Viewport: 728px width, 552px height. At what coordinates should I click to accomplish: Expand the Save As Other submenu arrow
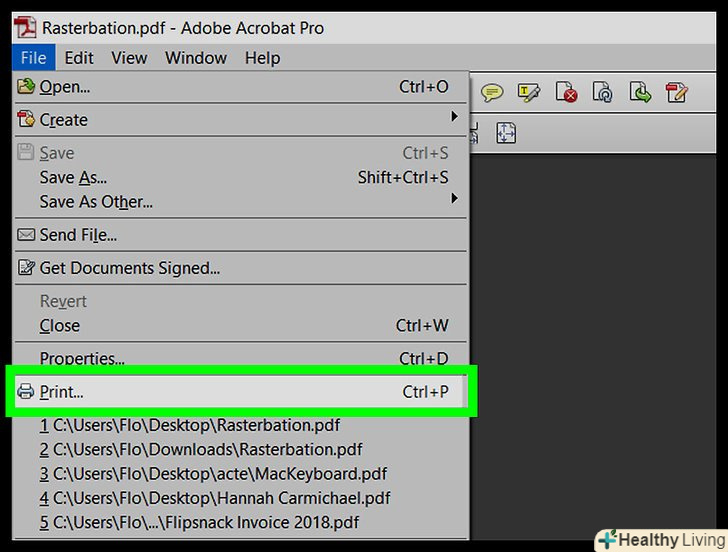tap(455, 198)
